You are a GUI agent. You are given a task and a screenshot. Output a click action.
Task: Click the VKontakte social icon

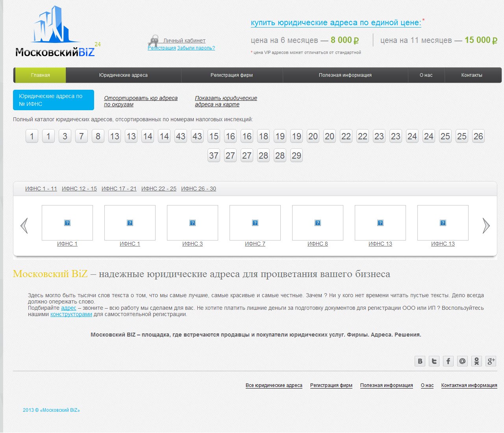(x=420, y=361)
